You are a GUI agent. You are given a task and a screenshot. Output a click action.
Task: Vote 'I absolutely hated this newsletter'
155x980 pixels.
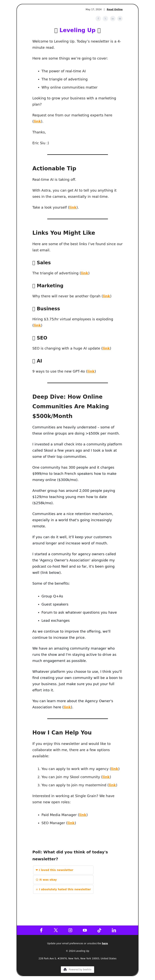[x=63, y=890]
